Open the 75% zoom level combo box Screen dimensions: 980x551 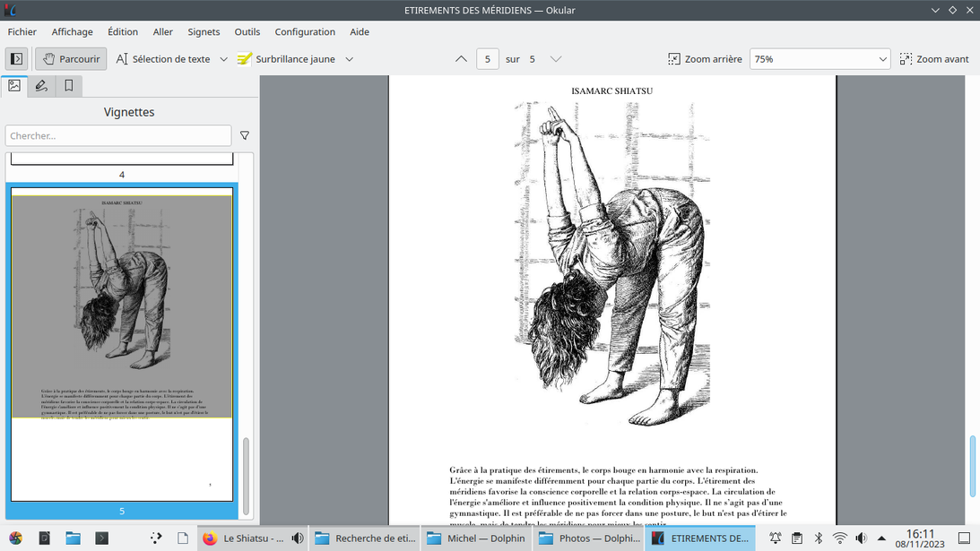[x=820, y=59]
